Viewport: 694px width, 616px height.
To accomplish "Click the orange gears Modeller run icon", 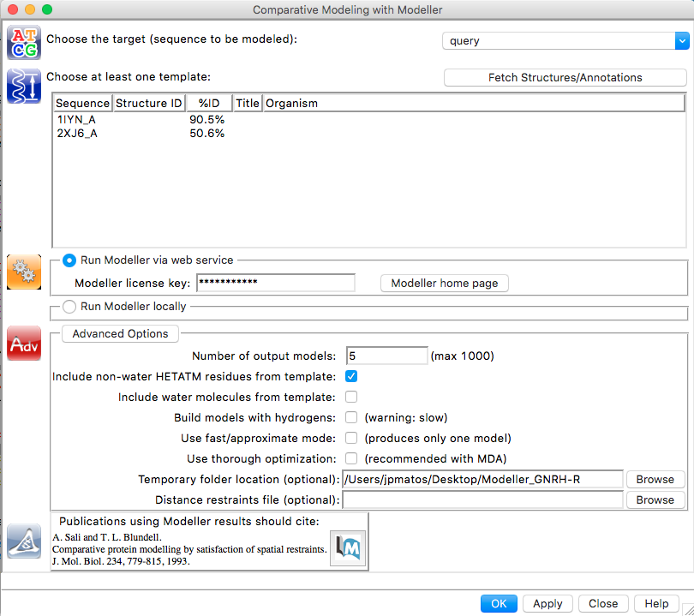I will coord(24,272).
